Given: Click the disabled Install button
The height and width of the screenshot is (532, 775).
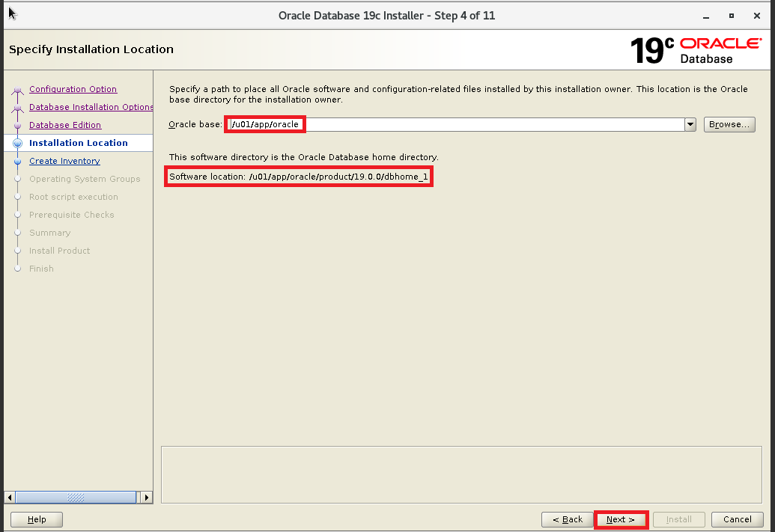Looking at the screenshot, I should pyautogui.click(x=678, y=519).
